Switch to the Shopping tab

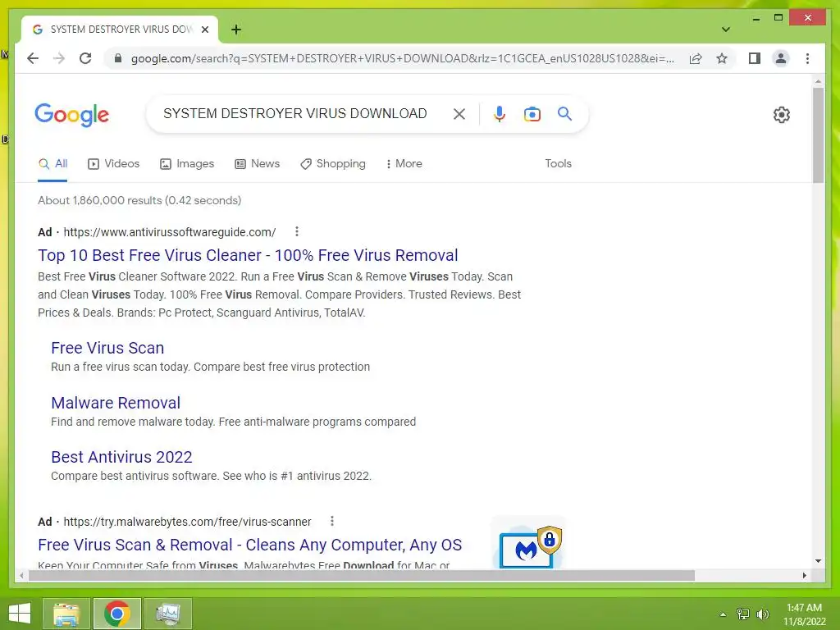[x=333, y=164]
